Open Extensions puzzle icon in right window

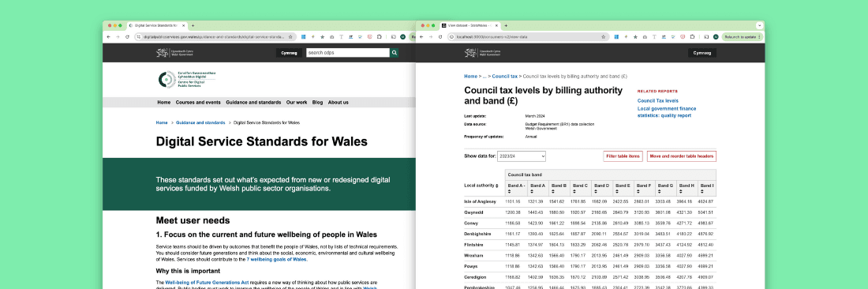point(693,36)
